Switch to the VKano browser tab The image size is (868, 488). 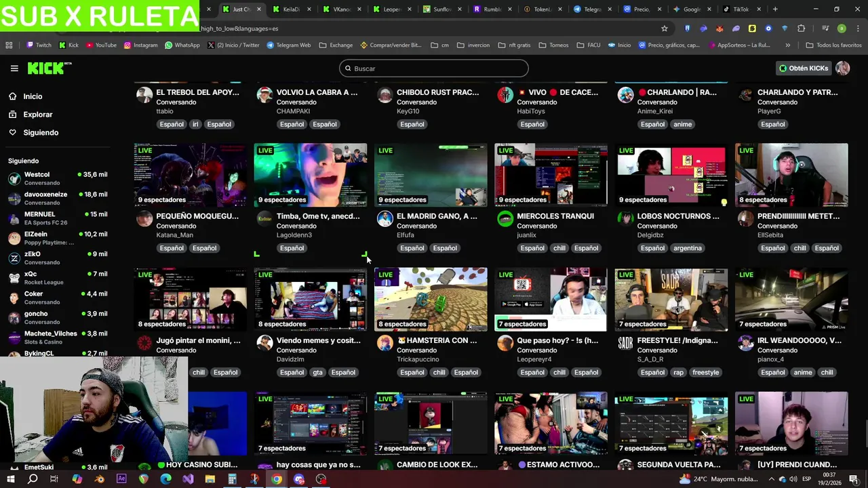point(342,9)
